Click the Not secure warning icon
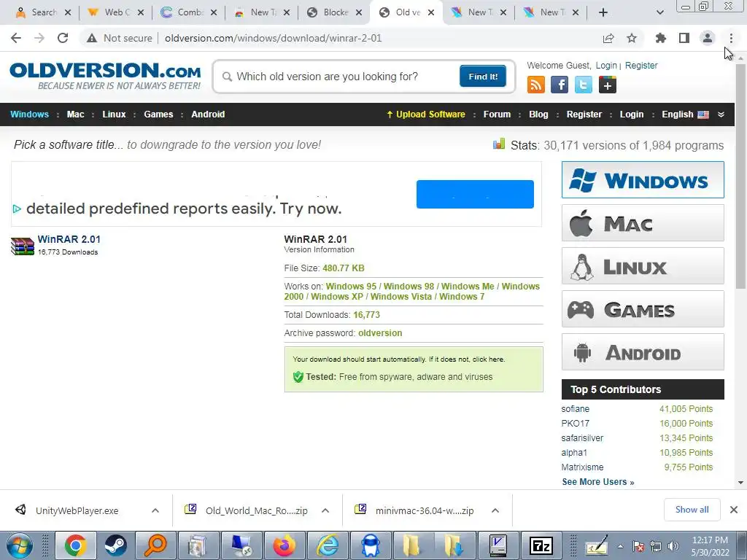The height and width of the screenshot is (560, 747). 92,38
